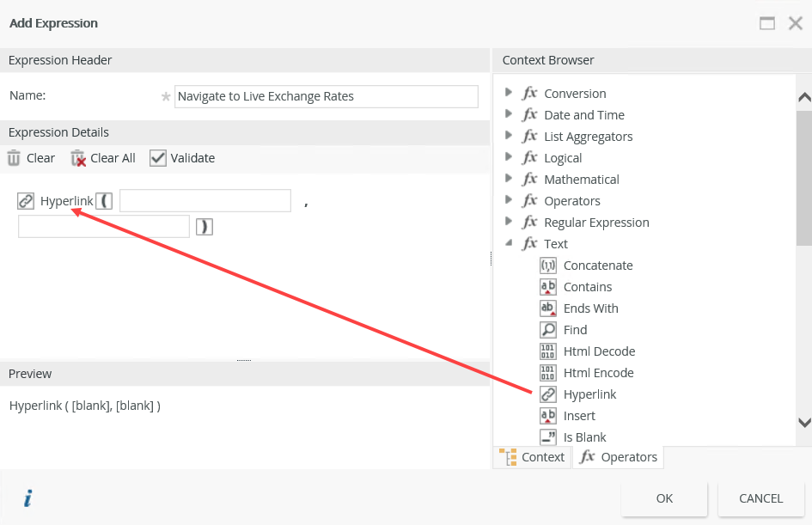Select the Find tree item
This screenshot has width=812, height=525.
point(576,330)
